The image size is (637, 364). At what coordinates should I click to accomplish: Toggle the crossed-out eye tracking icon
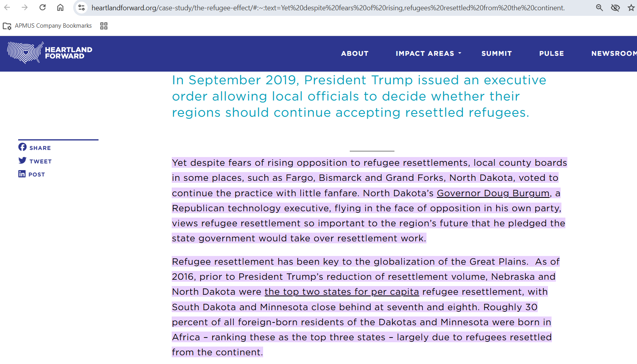[x=615, y=8]
